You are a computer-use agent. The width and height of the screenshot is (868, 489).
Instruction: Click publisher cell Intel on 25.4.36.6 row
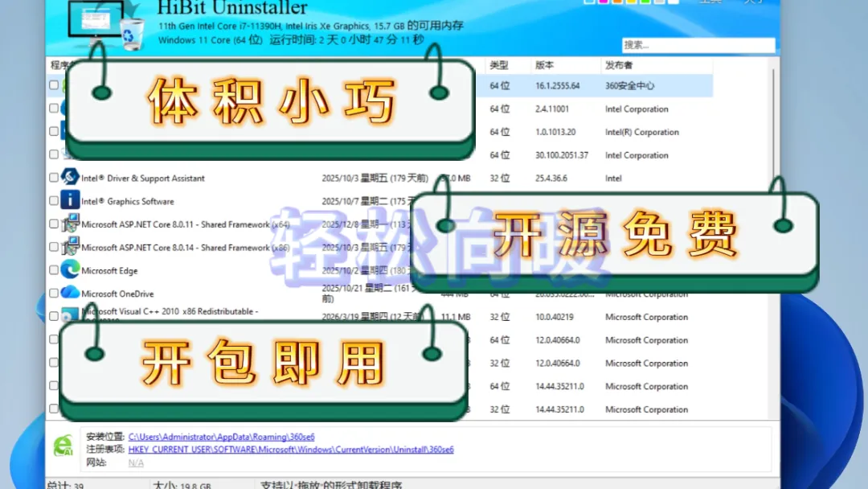tap(613, 179)
